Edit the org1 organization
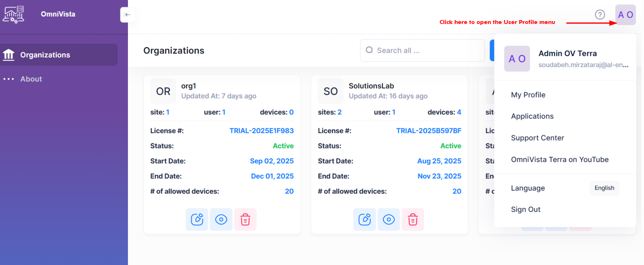The image size is (644, 265). pyautogui.click(x=197, y=220)
